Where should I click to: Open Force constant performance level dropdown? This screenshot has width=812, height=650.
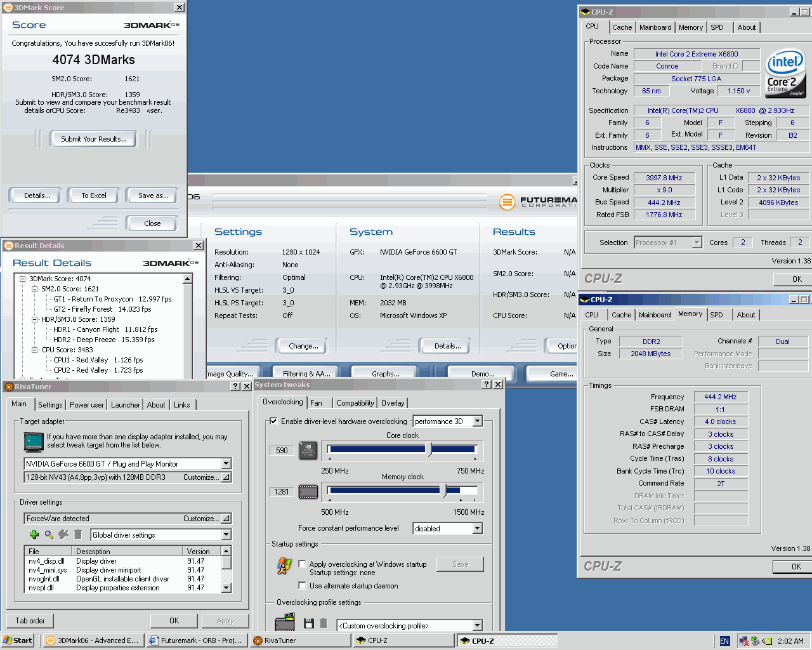(477, 528)
